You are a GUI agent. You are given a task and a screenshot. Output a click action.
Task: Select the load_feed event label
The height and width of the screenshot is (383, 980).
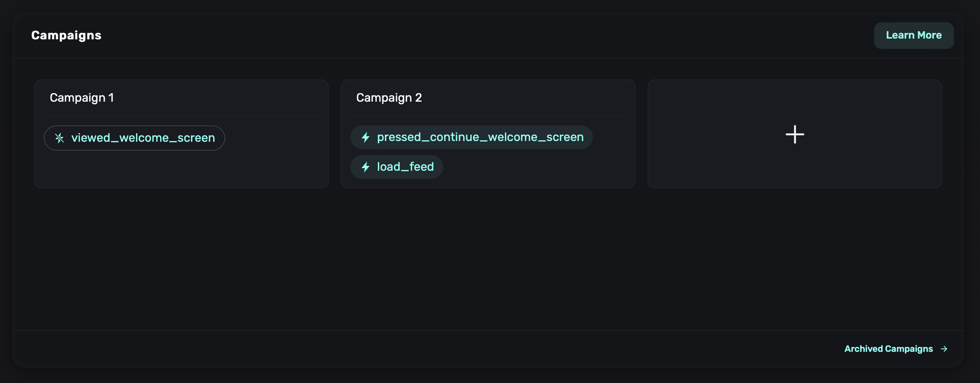tap(405, 167)
